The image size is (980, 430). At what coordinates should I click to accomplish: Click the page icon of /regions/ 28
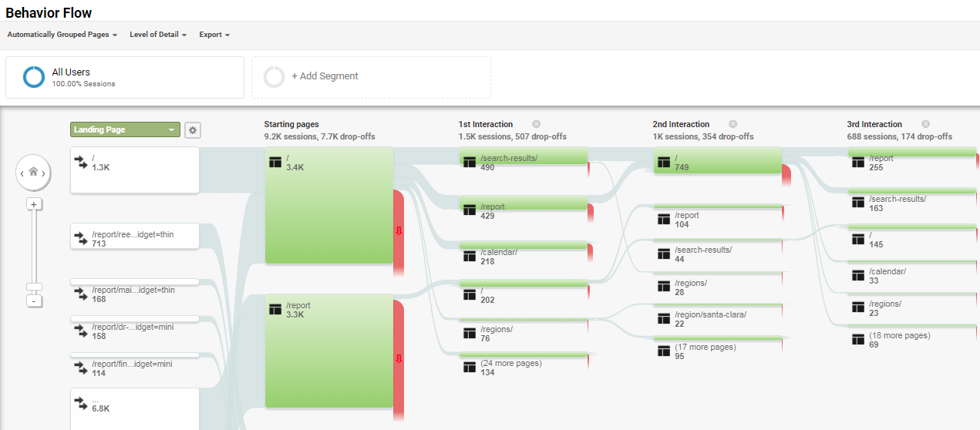(x=663, y=287)
